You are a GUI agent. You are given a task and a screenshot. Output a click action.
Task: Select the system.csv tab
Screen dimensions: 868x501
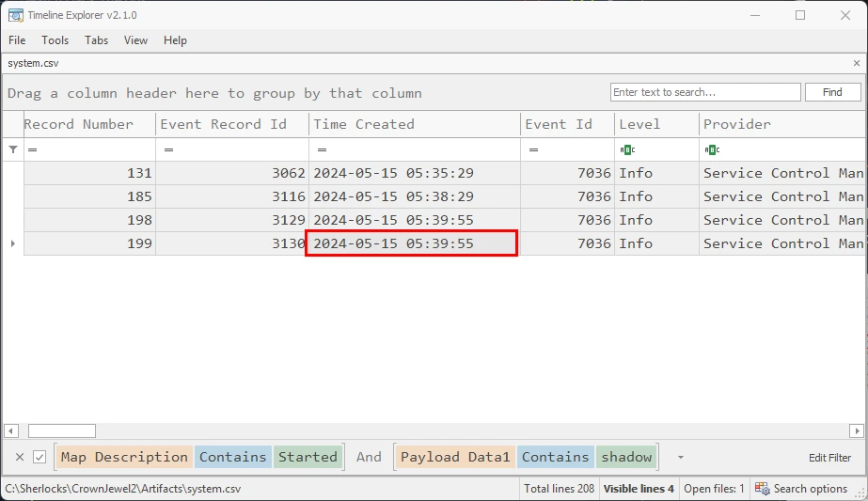33,63
